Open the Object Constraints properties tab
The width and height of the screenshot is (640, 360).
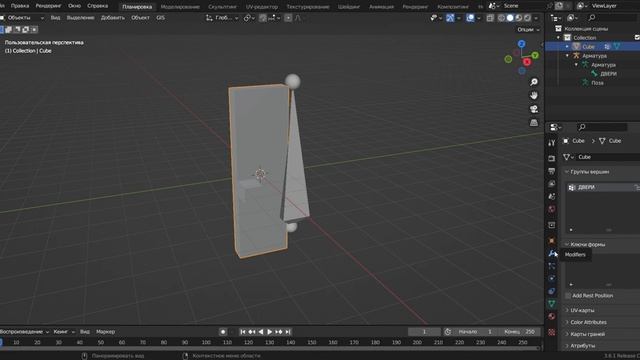(x=552, y=291)
